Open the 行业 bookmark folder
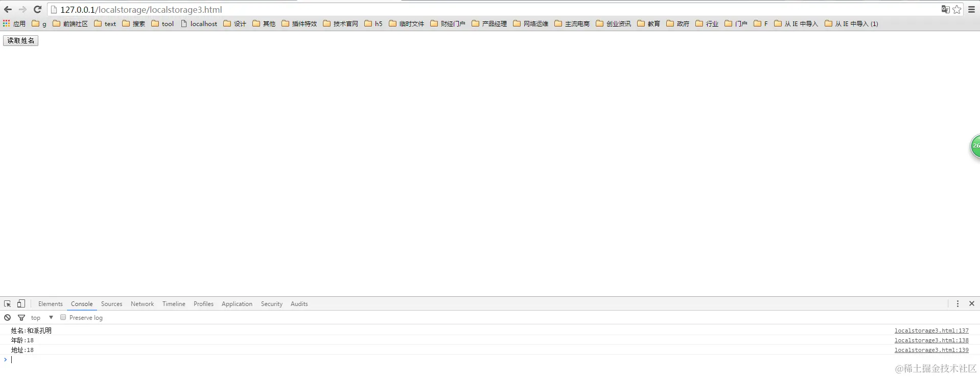Viewport: 980px width, 377px height. point(707,23)
